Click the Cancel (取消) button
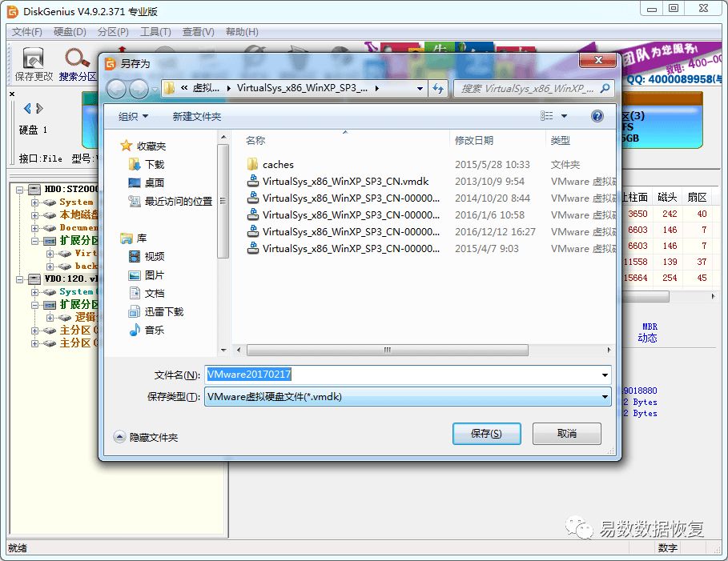 click(567, 434)
